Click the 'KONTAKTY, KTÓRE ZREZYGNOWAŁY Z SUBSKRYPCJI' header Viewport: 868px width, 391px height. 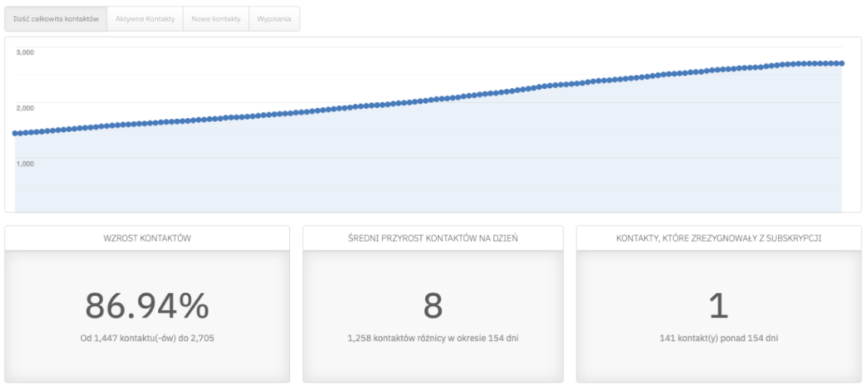(x=718, y=238)
